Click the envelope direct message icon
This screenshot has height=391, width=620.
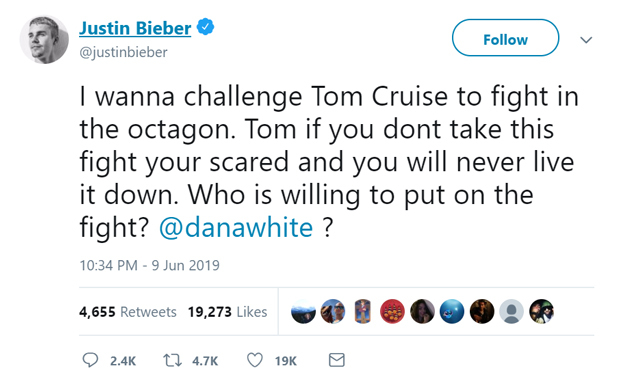tap(337, 360)
